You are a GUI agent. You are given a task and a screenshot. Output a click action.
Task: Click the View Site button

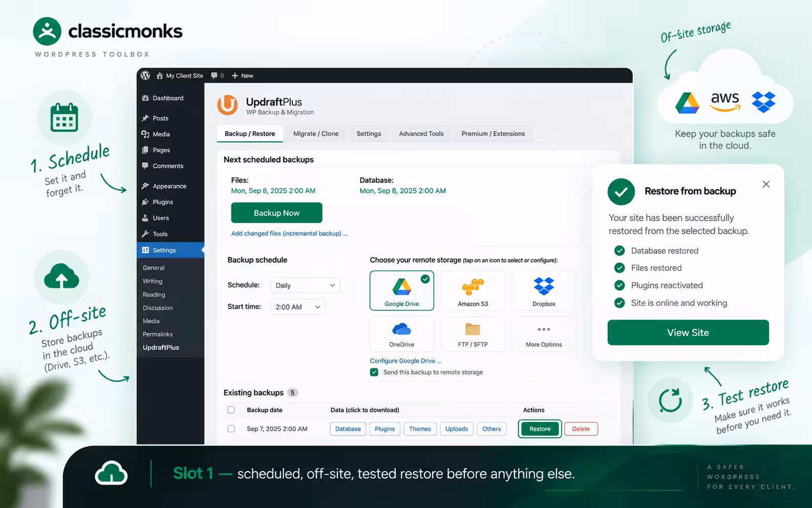tap(688, 332)
